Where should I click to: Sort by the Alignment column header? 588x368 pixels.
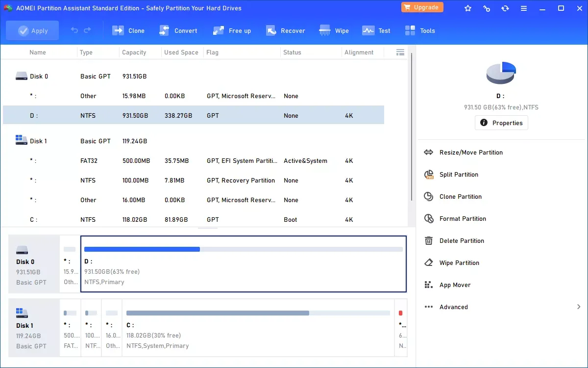359,53
